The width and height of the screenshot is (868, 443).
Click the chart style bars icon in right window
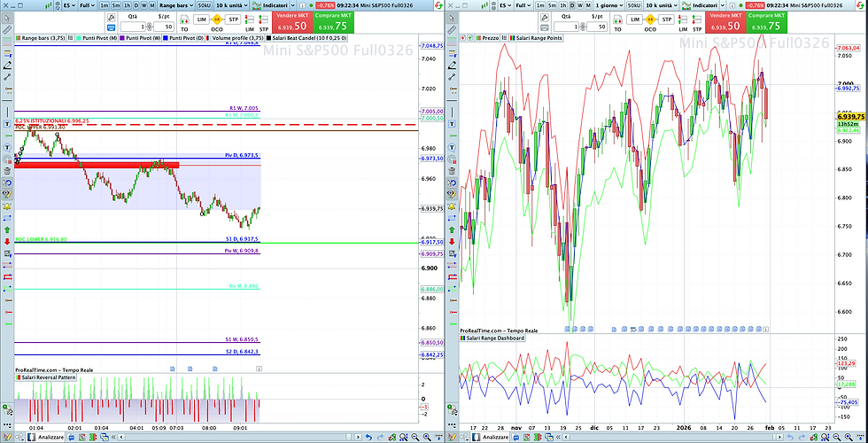click(484, 5)
